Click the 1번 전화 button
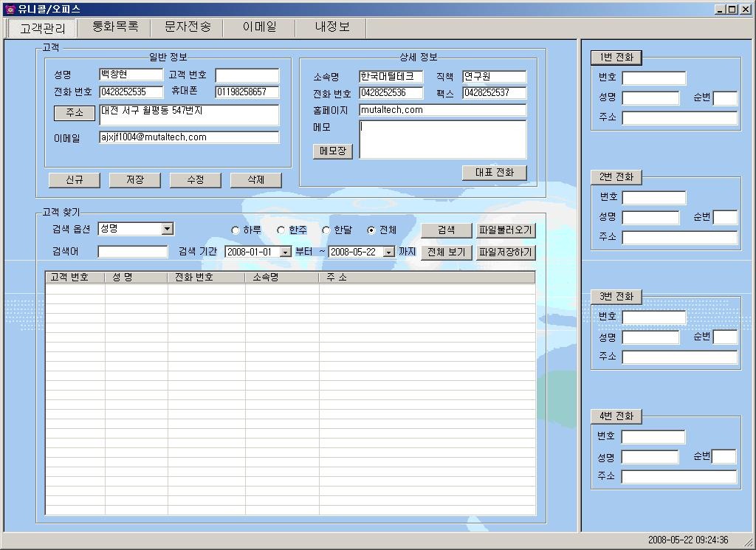This screenshot has width=756, height=550. click(616, 58)
